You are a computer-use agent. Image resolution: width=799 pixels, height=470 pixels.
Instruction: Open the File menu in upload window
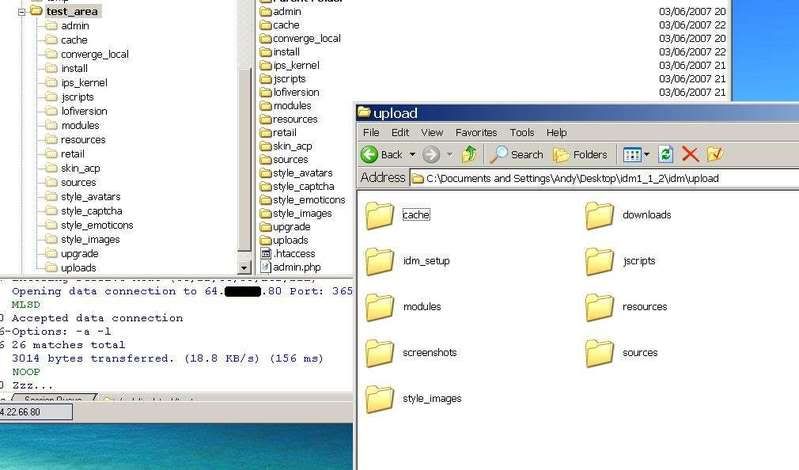click(x=371, y=133)
